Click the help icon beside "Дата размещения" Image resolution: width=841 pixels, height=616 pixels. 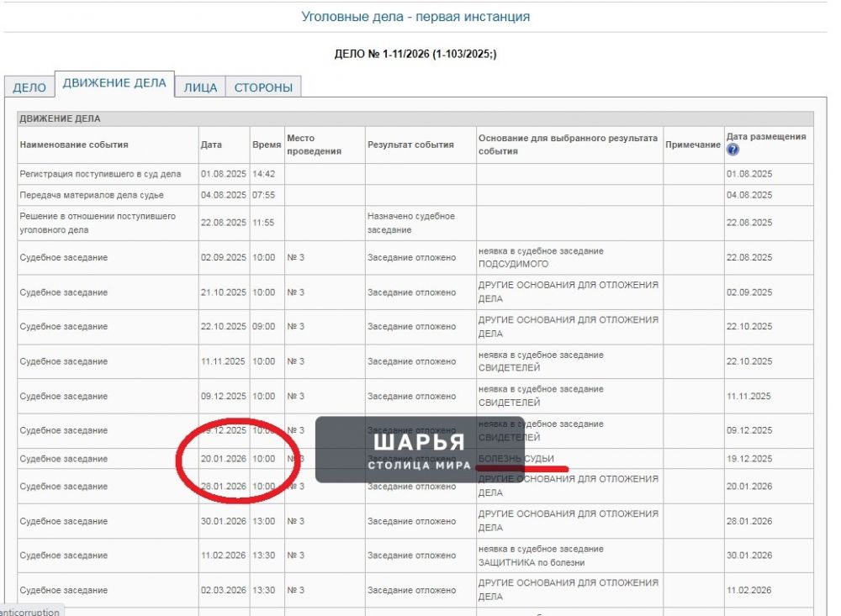point(733,150)
